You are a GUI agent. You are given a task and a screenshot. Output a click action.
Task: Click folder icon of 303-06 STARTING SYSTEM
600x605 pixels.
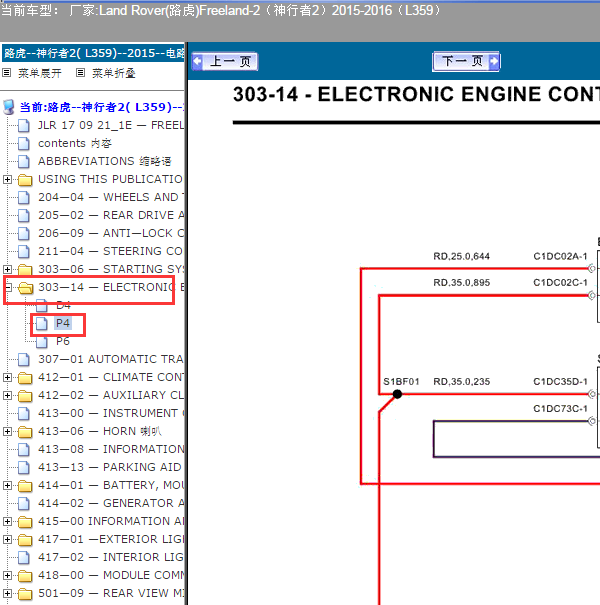pyautogui.click(x=25, y=269)
